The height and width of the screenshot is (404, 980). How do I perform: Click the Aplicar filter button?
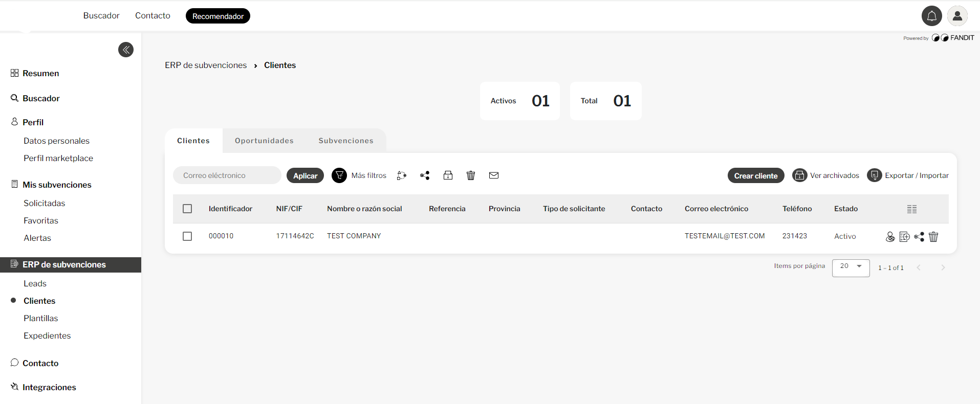[x=305, y=175]
